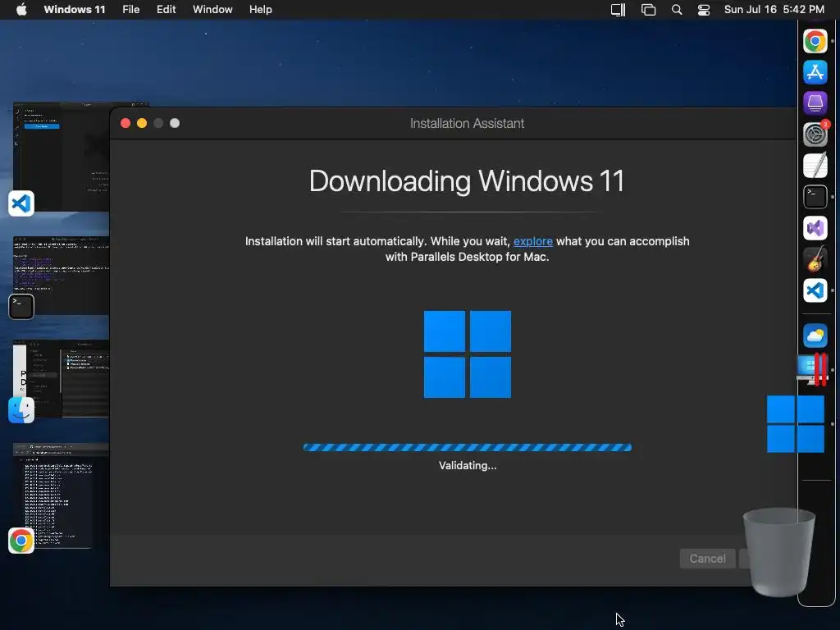Click the Terminal icon in Stage Manager
The height and width of the screenshot is (630, 840).
21,307
